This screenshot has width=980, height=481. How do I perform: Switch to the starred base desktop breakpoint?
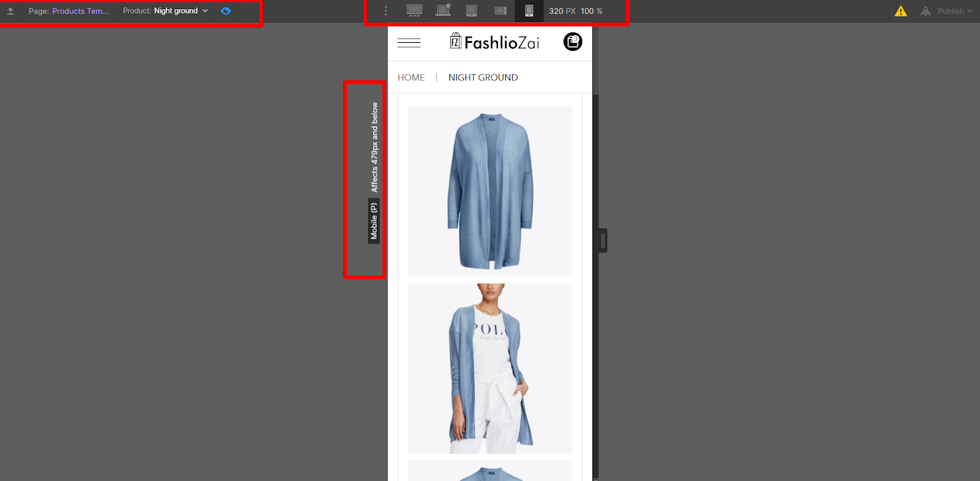(x=443, y=10)
